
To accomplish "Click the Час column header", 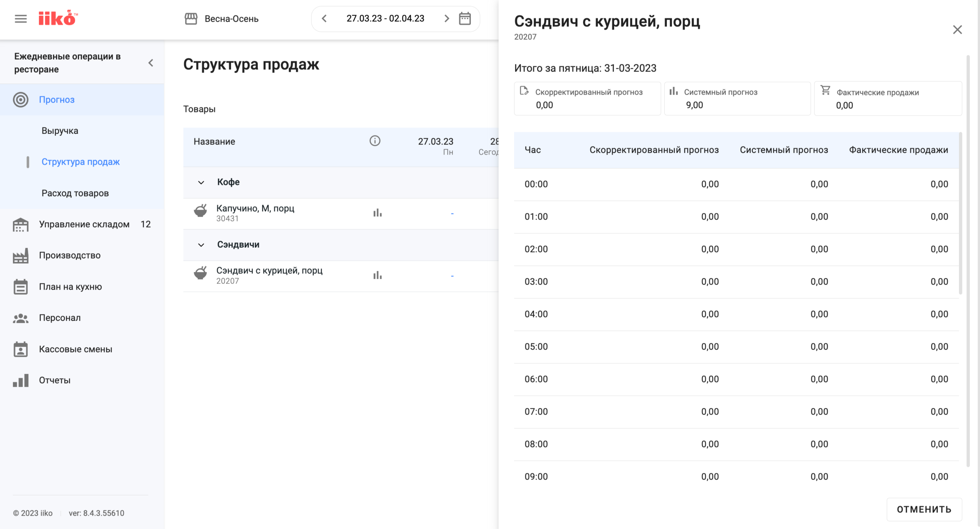I will 533,150.
